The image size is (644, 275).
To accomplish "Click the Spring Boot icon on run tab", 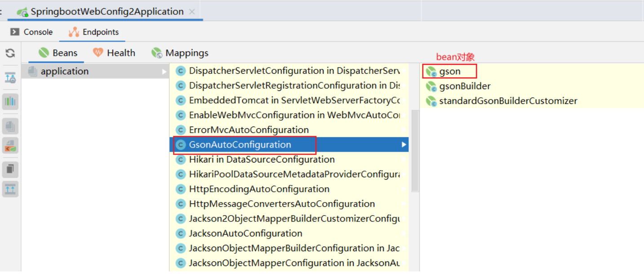I will tap(22, 12).
